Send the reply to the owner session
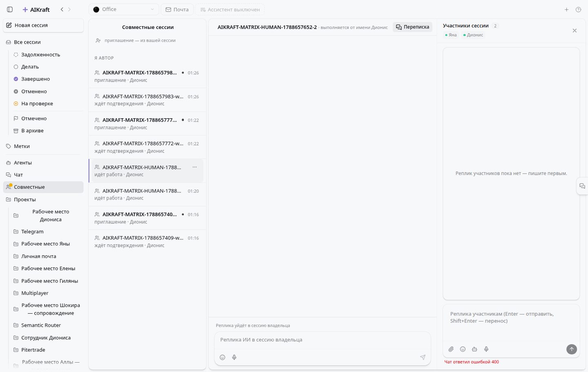 tap(423, 357)
